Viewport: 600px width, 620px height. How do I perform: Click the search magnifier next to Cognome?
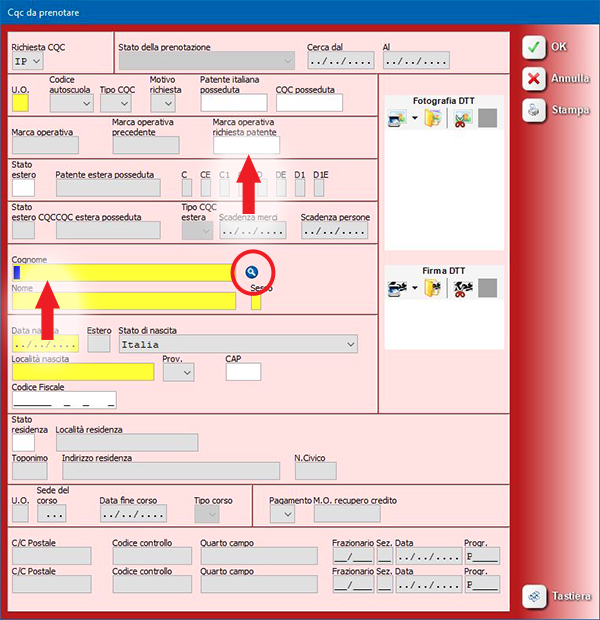click(x=253, y=272)
